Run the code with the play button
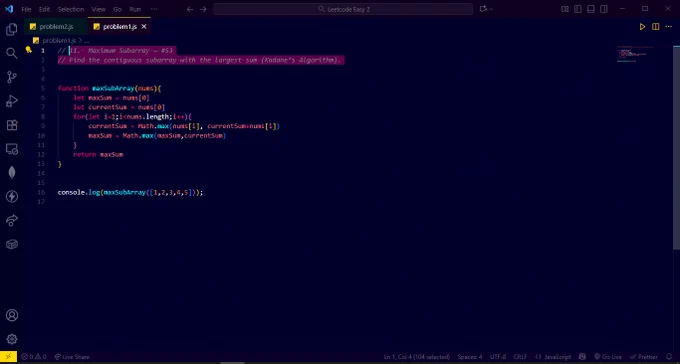This screenshot has width=680, height=364. (642, 27)
